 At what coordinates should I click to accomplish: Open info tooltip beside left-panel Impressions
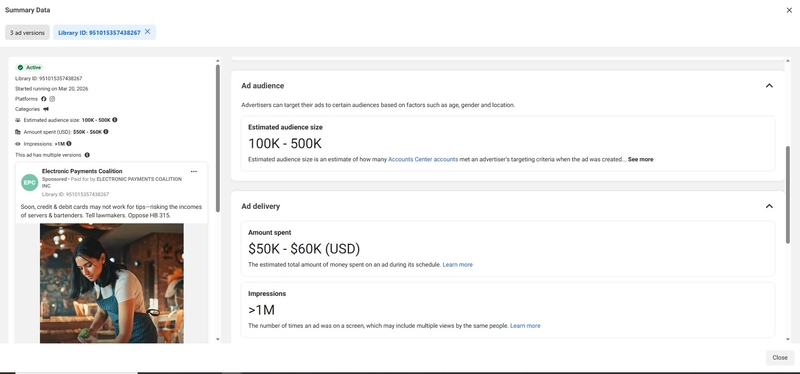[x=68, y=144]
